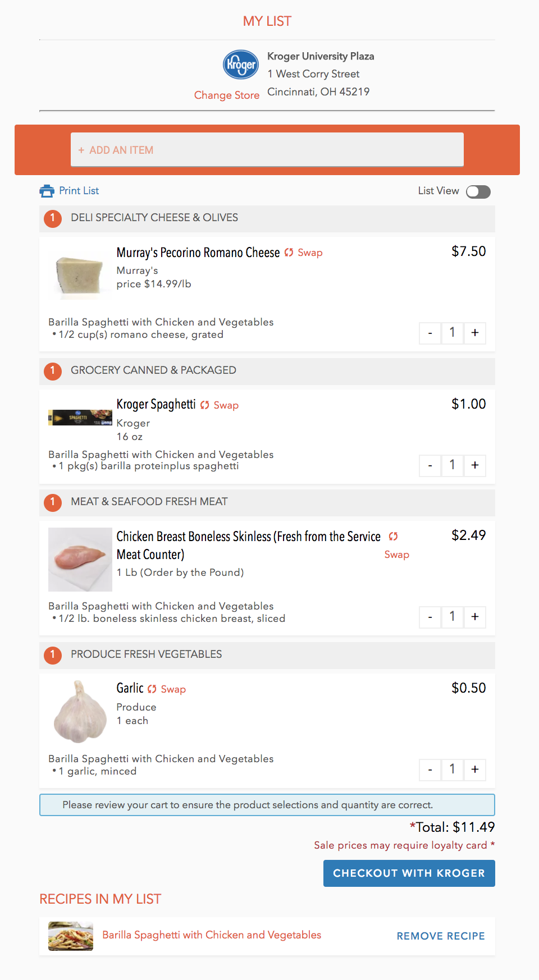This screenshot has height=980, width=539.
Task: Remove the Barilla Spaghetti recipe
Action: (x=440, y=935)
